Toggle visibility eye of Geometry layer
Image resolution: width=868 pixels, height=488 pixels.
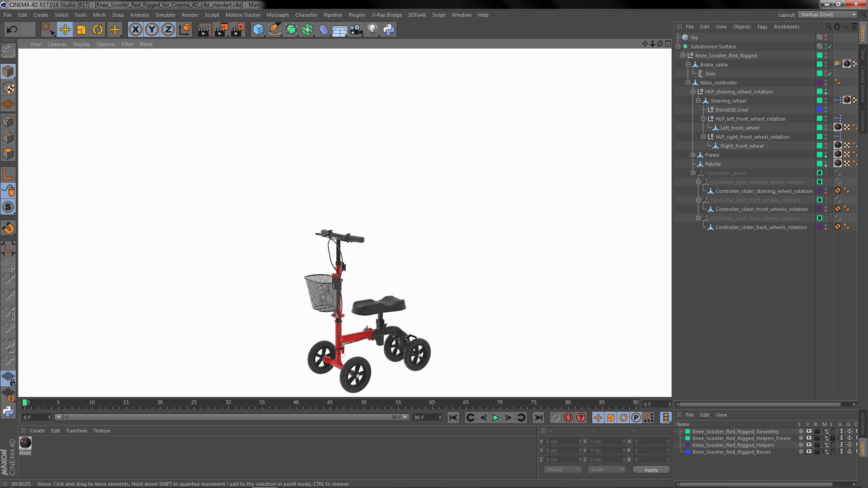coord(809,432)
